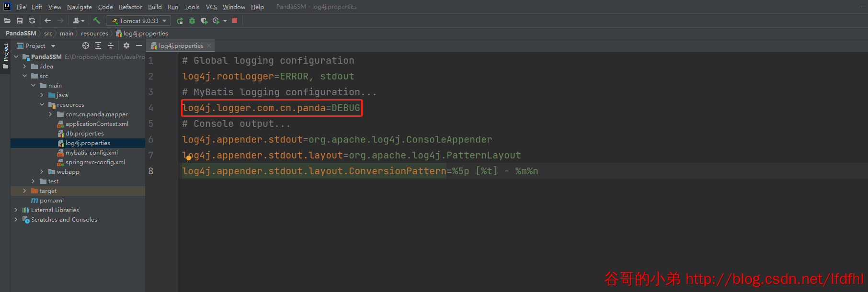The height and width of the screenshot is (292, 868).
Task: Expand the java folder chevron
Action: [42, 95]
